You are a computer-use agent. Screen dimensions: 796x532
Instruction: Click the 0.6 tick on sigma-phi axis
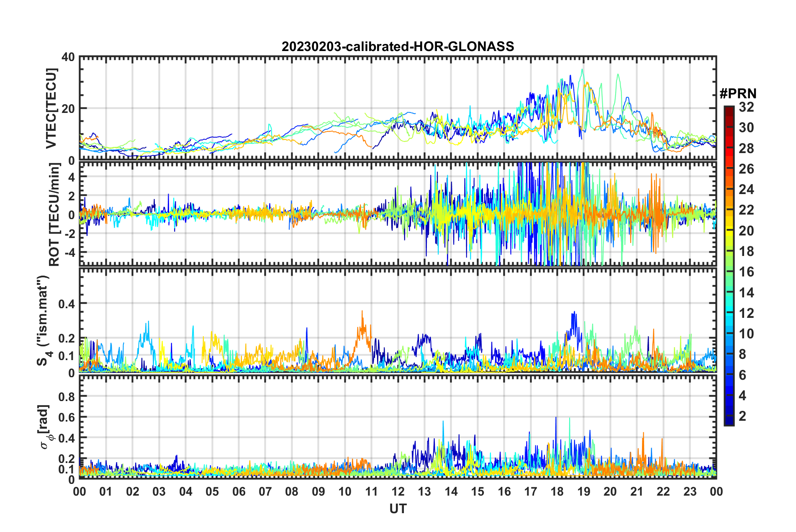click(67, 417)
